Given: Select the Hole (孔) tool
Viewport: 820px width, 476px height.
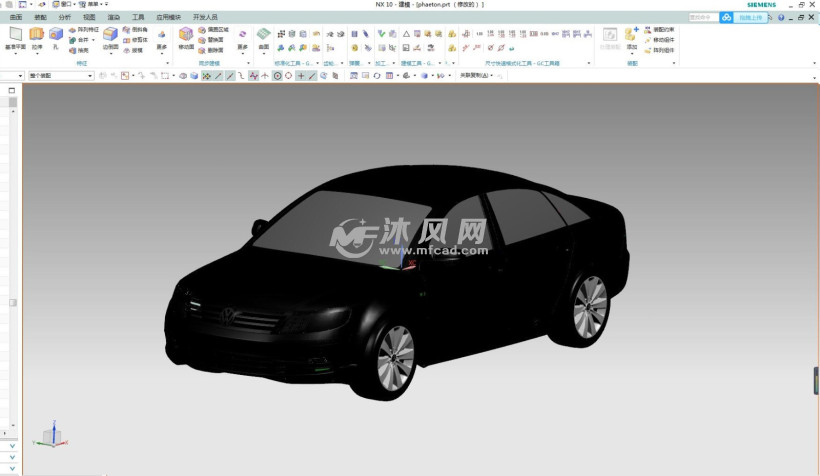Looking at the screenshot, I should pyautogui.click(x=55, y=38).
